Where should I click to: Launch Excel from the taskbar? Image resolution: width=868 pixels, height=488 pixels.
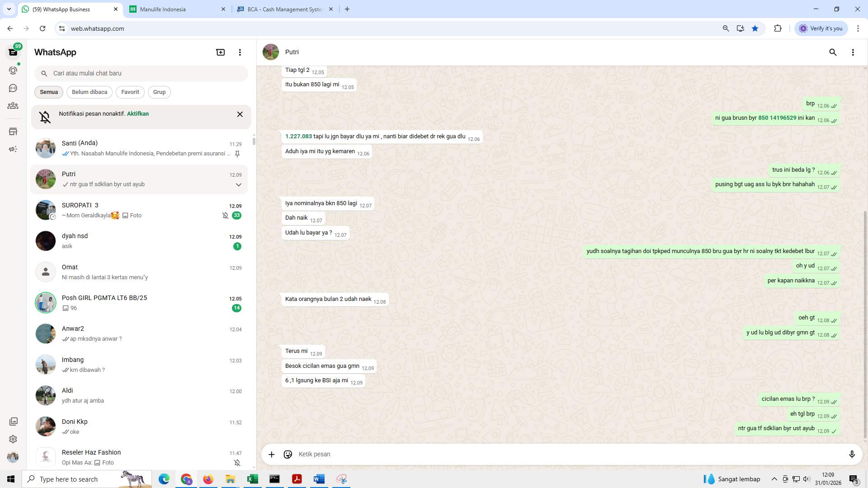[253, 479]
